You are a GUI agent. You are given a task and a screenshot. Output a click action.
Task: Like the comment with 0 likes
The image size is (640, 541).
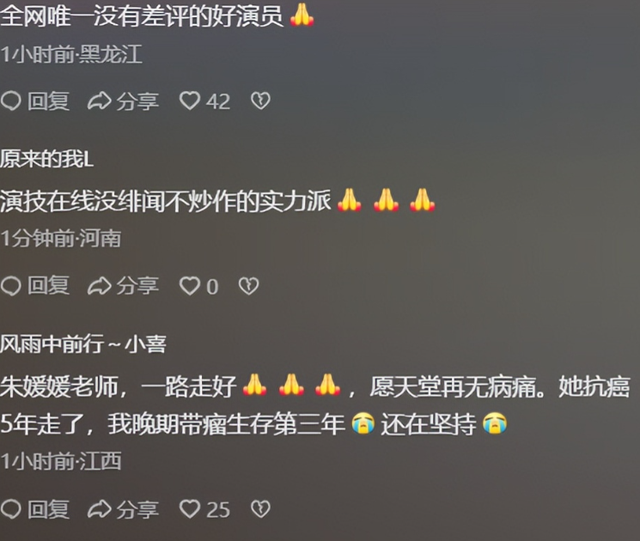point(190,285)
